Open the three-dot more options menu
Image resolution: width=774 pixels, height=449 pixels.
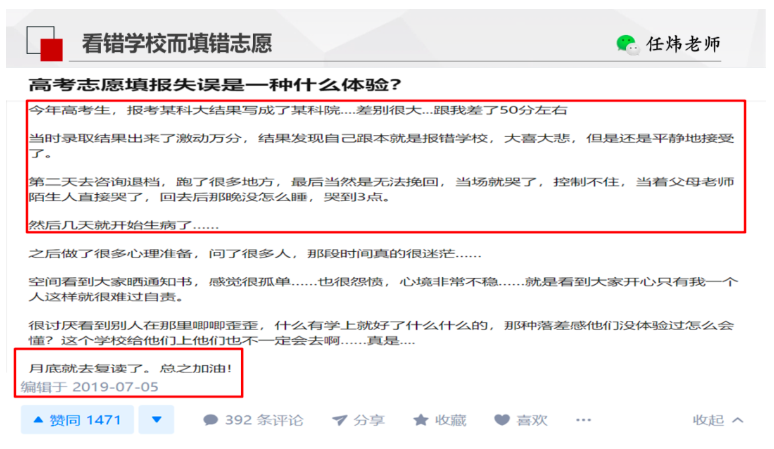click(583, 420)
